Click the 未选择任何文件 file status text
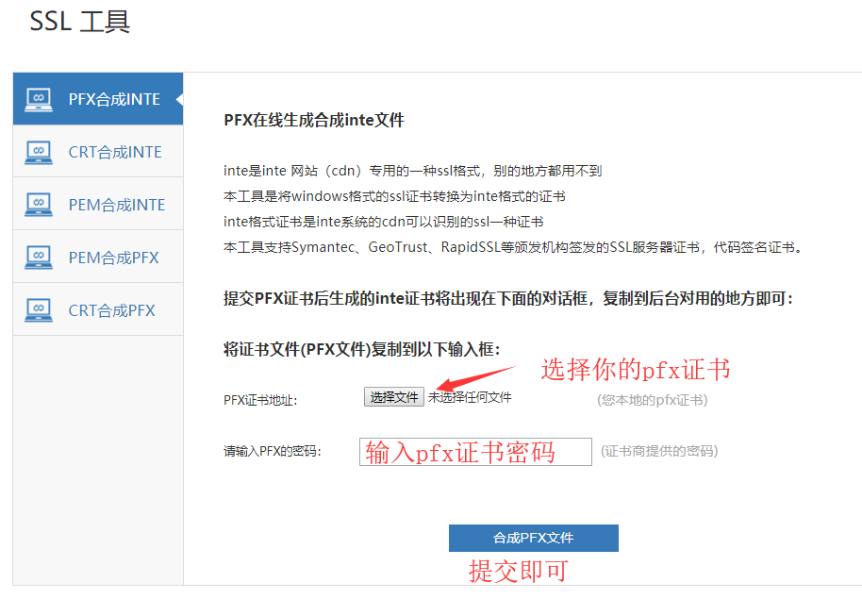This screenshot has height=616, width=862. (x=470, y=398)
